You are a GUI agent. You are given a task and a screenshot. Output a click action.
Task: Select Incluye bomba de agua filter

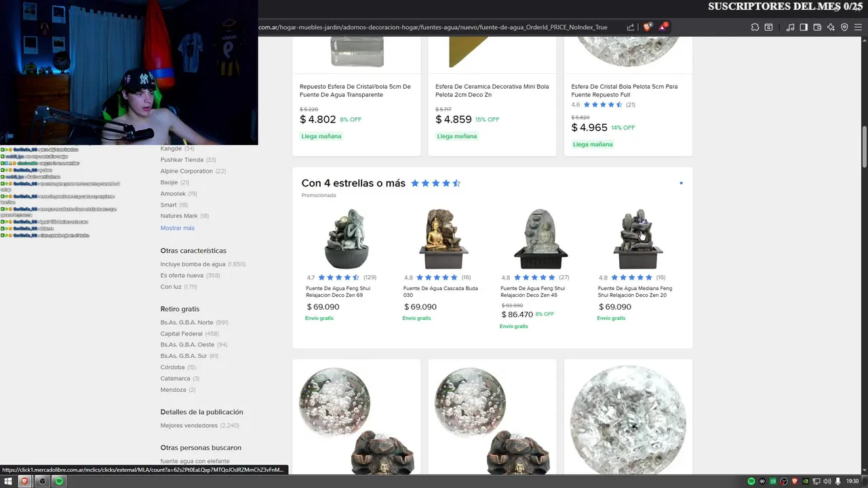tap(203, 264)
